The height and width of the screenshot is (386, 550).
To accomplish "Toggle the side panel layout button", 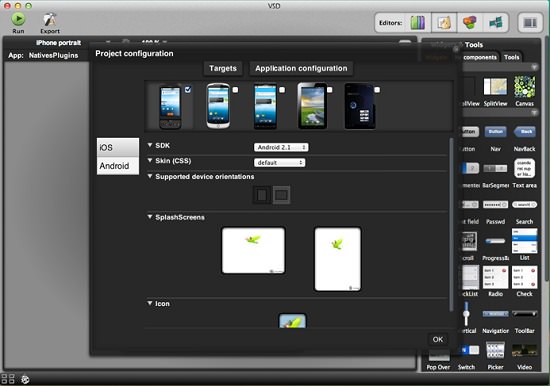I will tap(530, 23).
